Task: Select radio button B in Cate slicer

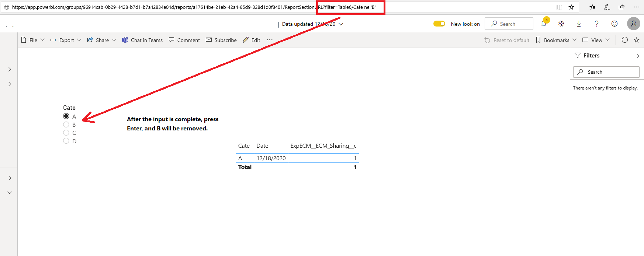Action: tap(66, 125)
